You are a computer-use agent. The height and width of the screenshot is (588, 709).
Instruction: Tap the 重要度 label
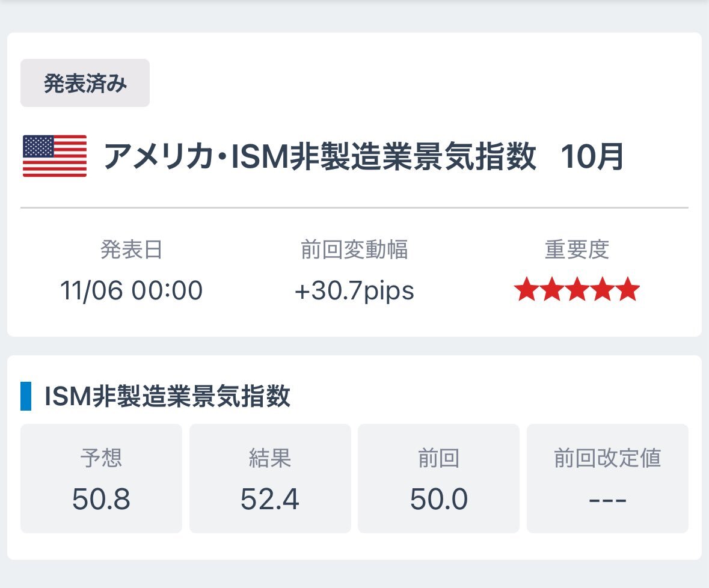[577, 249]
